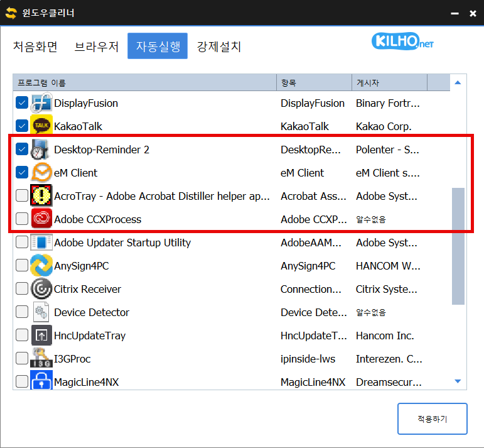Open the 처음화면 tab
The height and width of the screenshot is (448, 484).
(x=35, y=46)
